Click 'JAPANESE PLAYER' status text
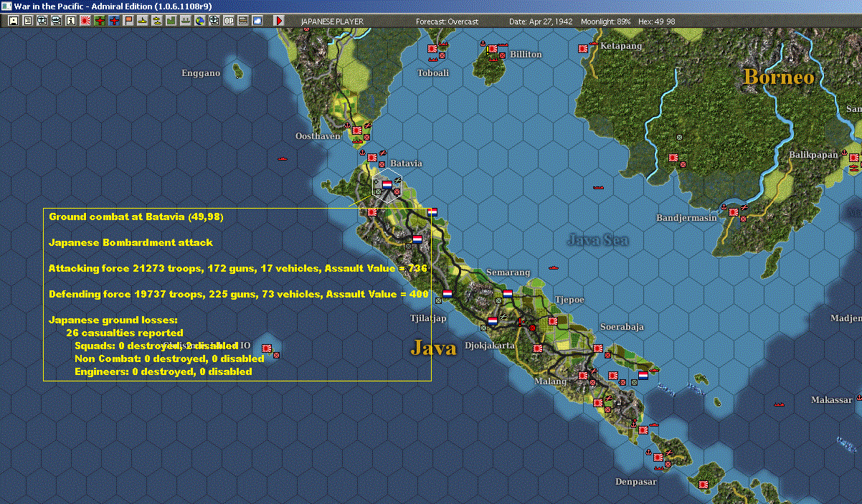 coord(332,22)
